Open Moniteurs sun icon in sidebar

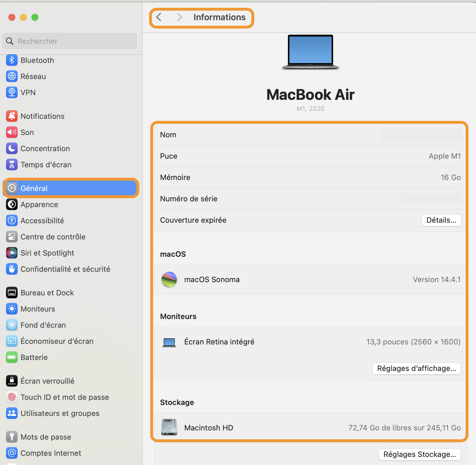pyautogui.click(x=12, y=309)
